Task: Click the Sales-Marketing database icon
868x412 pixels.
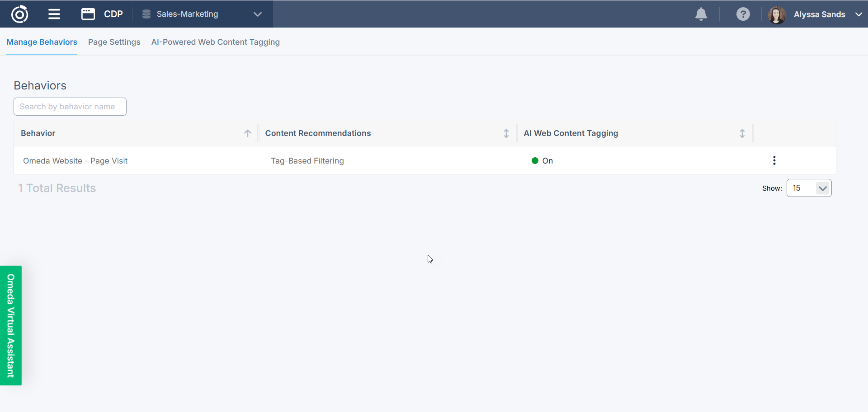Action: (x=146, y=14)
